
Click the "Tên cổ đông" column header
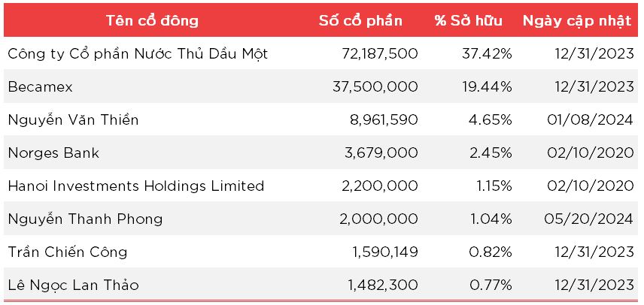152,20
